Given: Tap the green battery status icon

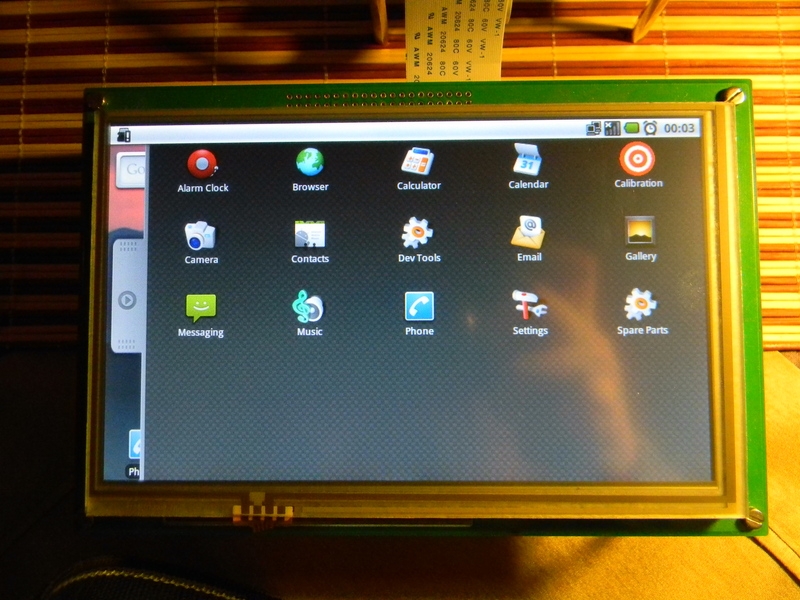Looking at the screenshot, I should [x=632, y=128].
